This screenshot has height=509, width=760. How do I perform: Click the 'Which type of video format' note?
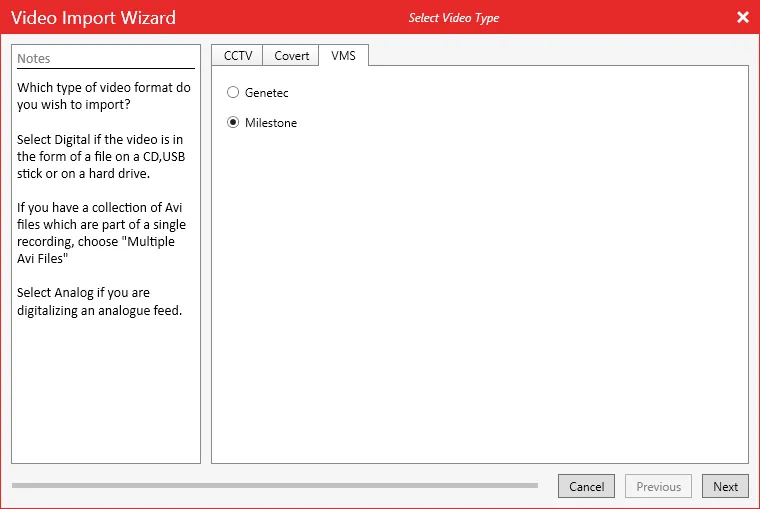[104, 96]
